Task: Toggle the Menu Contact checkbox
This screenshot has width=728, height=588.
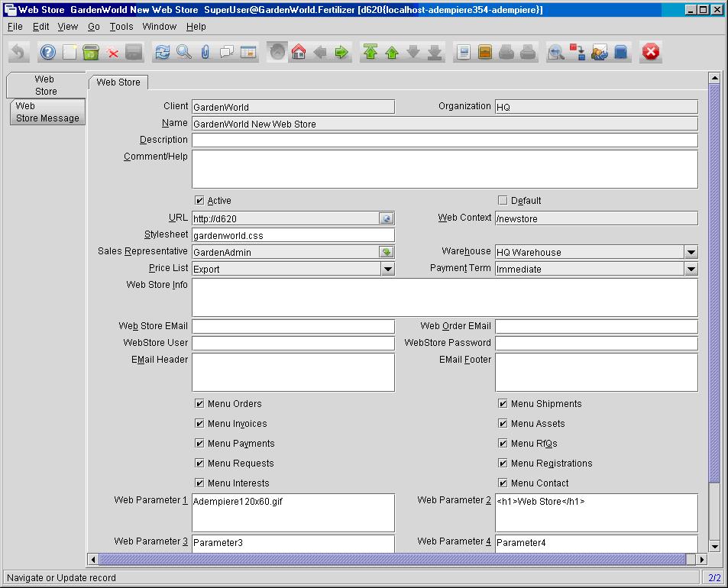Action: (503, 483)
